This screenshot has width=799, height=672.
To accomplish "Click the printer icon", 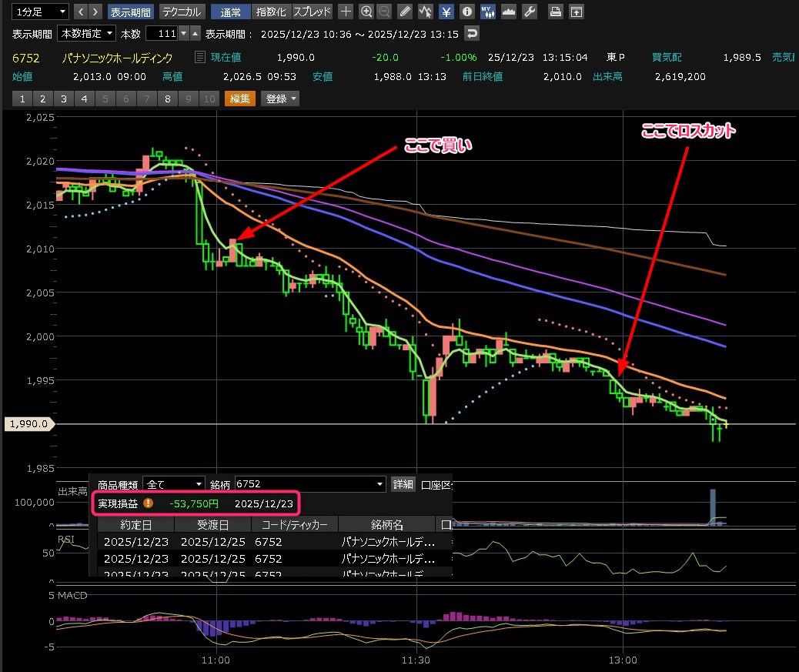I will [555, 12].
